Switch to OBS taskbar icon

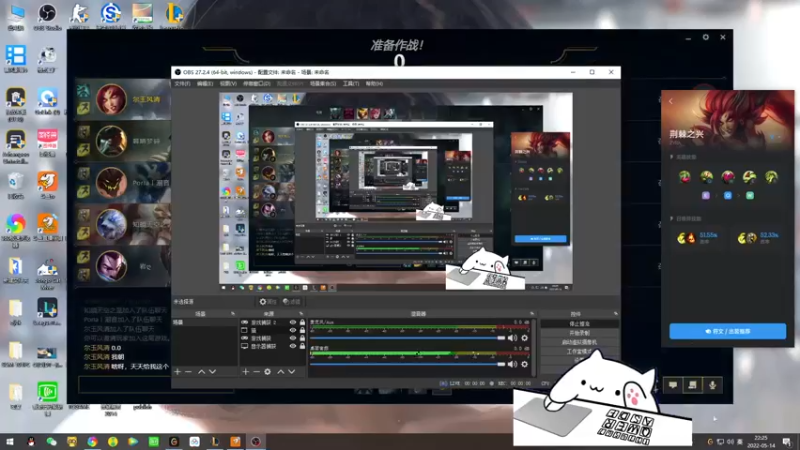[x=256, y=442]
